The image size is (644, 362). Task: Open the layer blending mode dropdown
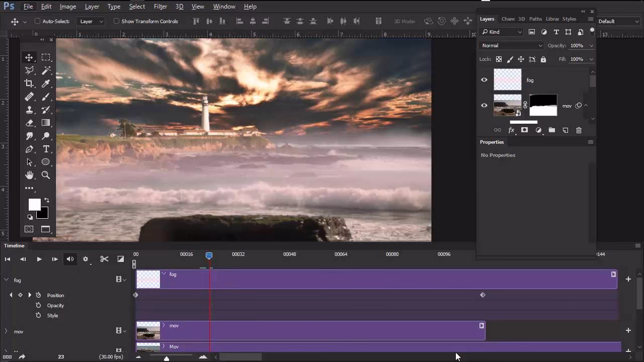[x=511, y=45]
